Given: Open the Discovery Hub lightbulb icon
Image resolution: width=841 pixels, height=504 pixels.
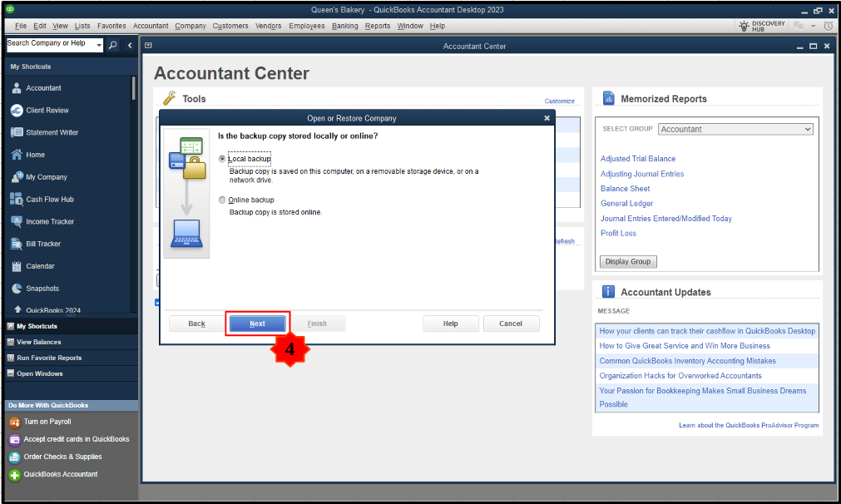Looking at the screenshot, I should [x=744, y=26].
